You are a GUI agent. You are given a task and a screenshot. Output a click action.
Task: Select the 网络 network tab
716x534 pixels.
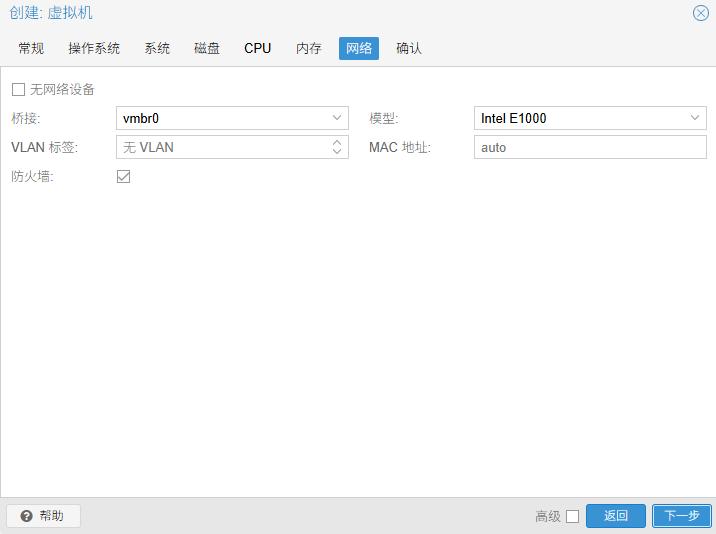click(359, 48)
